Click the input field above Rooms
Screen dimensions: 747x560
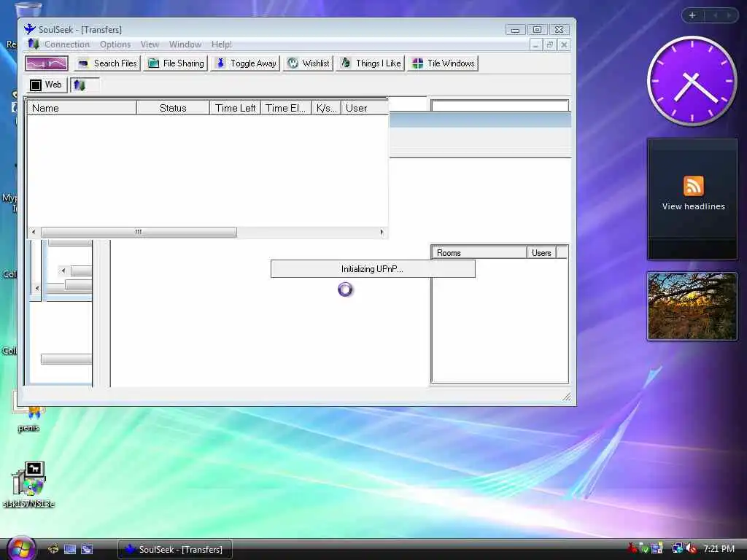500,106
